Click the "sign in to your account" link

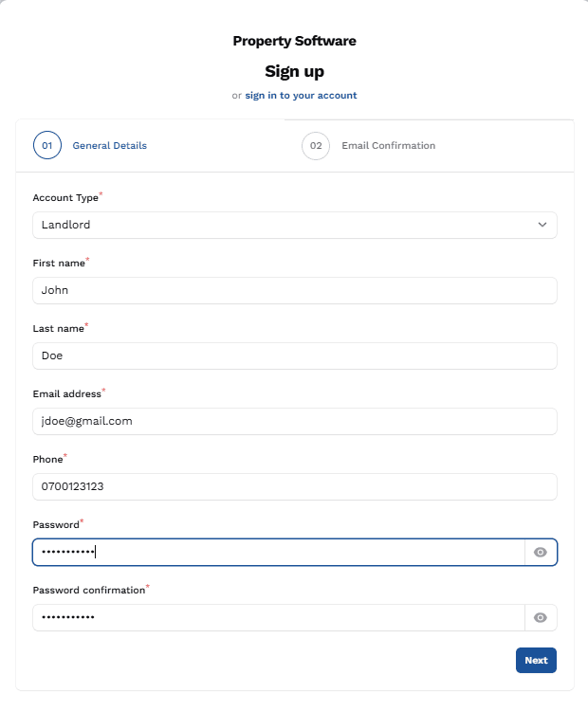coord(301,96)
